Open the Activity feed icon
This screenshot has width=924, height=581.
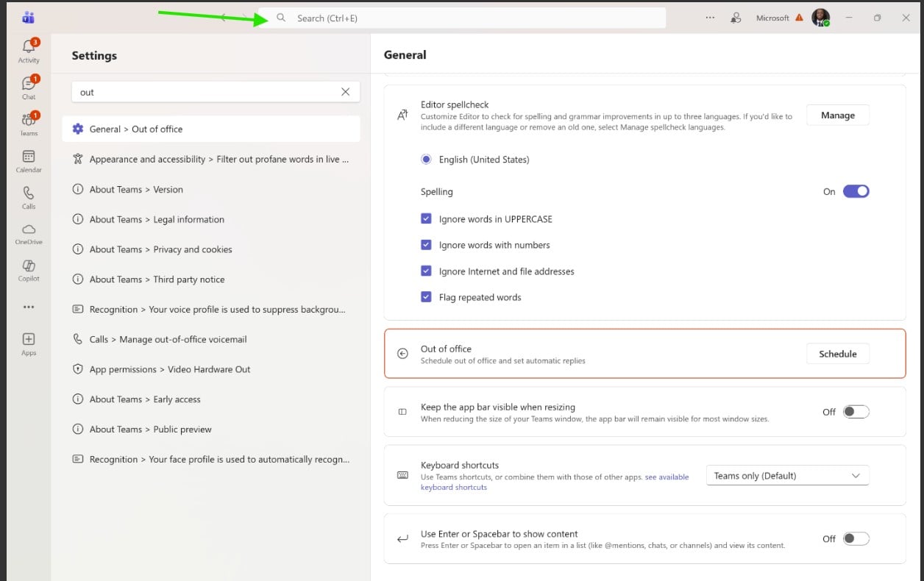(x=29, y=50)
